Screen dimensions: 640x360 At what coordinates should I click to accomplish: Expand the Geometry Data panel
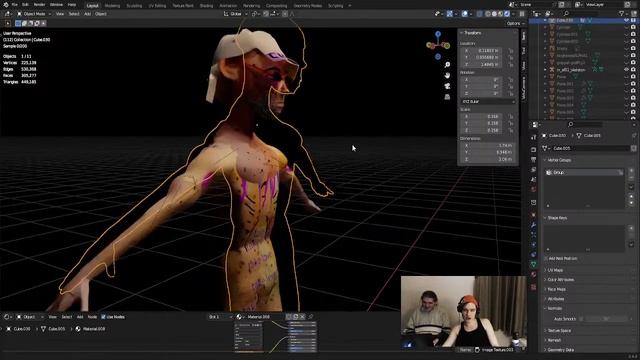(560, 350)
